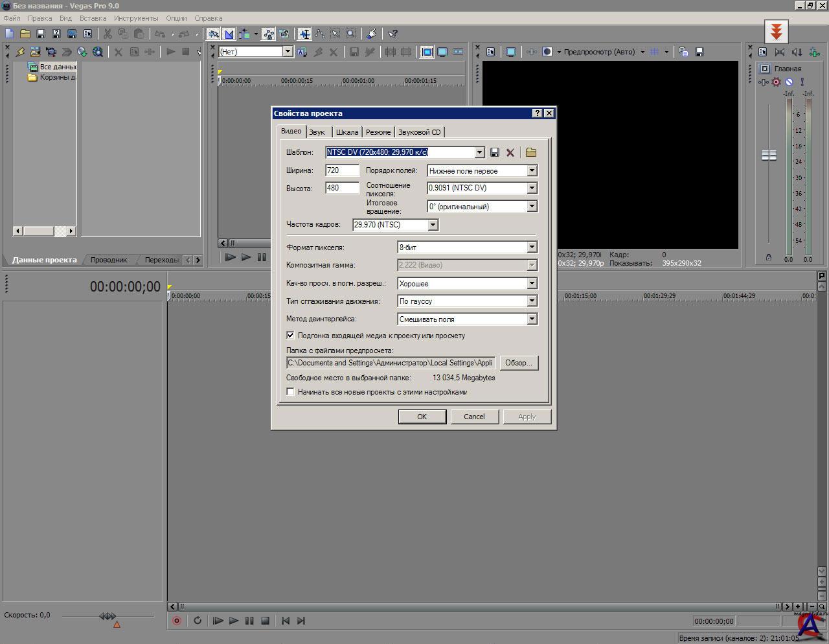Toggle the loop playback button in the transport bar

pyautogui.click(x=198, y=621)
